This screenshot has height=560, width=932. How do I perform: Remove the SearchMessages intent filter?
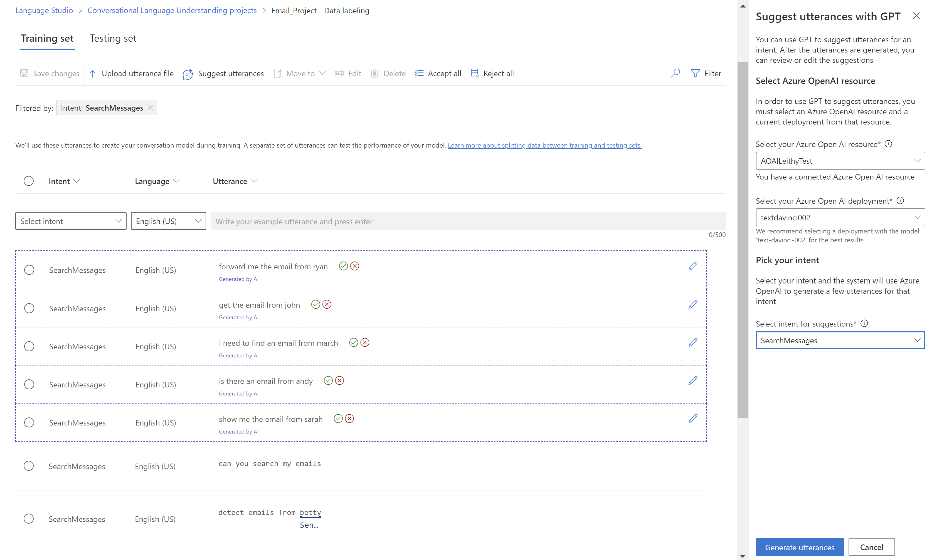coord(150,108)
